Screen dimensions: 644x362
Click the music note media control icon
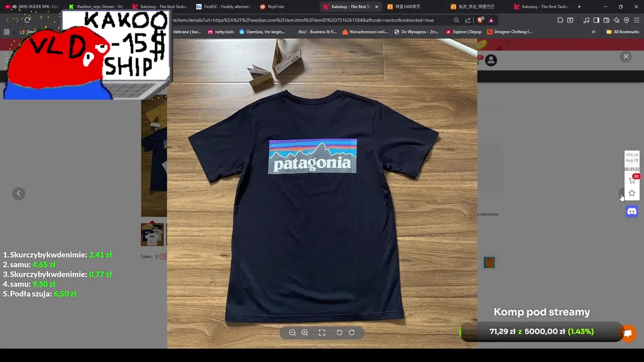click(x=586, y=20)
